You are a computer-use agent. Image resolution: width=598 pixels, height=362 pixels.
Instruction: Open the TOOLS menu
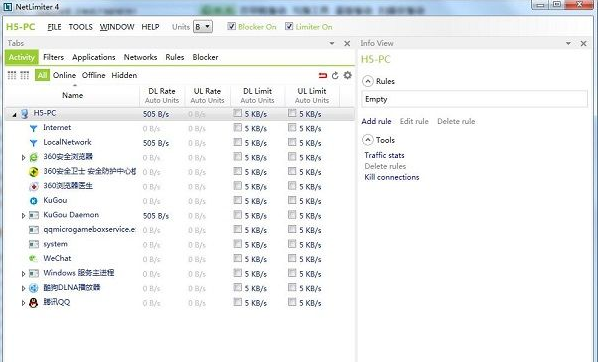point(80,27)
